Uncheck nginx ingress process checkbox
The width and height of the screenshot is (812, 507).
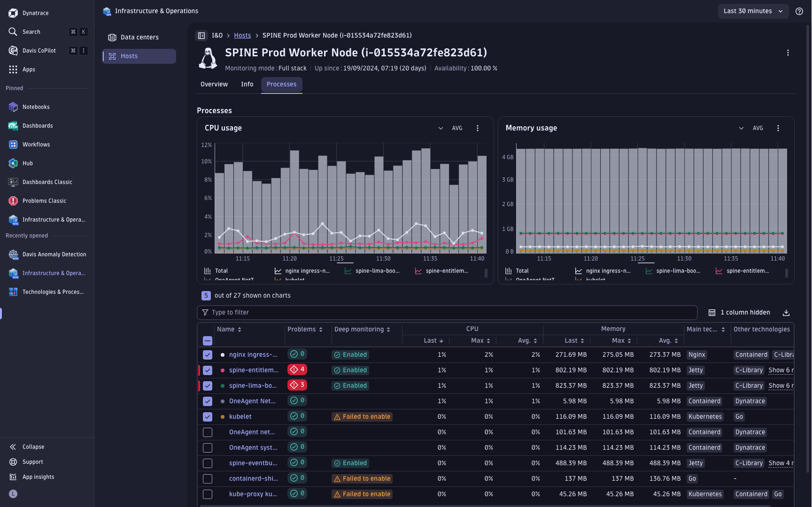click(x=208, y=355)
